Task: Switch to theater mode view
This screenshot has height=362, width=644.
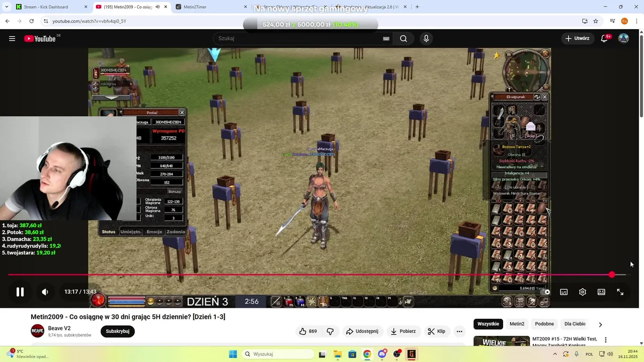Action: click(601, 292)
